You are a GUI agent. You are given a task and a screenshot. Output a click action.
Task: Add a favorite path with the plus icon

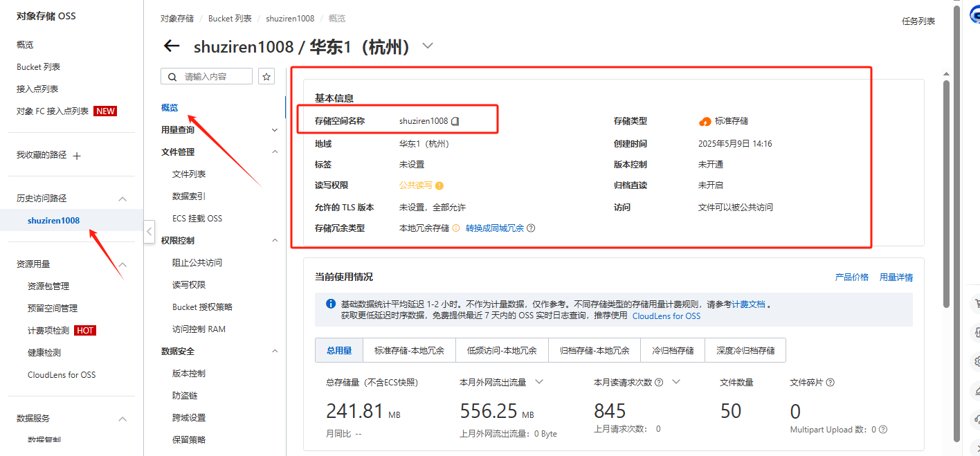click(77, 156)
